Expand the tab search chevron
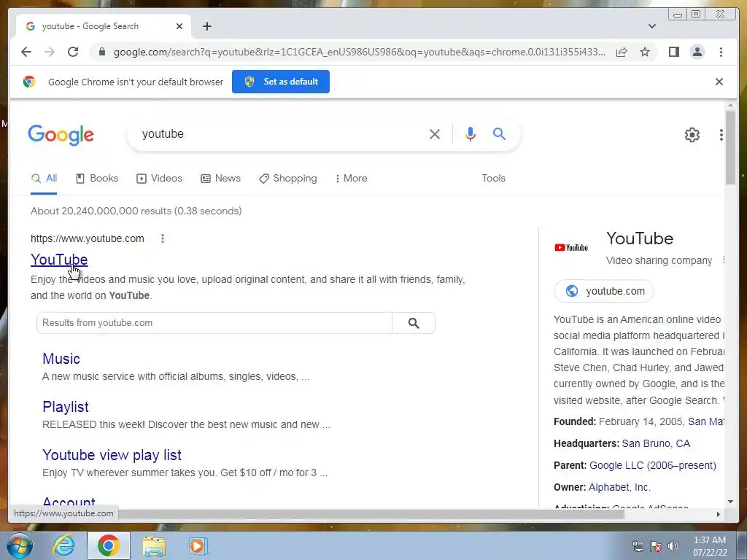 (x=652, y=26)
